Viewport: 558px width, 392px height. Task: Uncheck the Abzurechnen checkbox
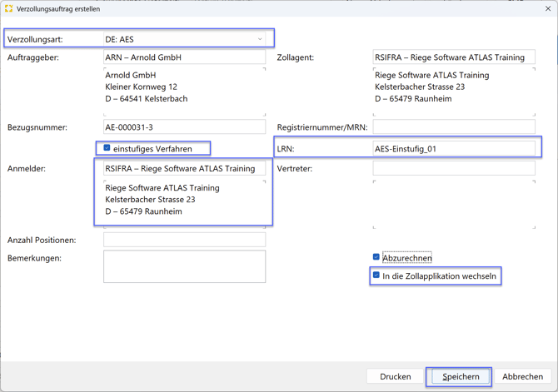click(x=376, y=258)
